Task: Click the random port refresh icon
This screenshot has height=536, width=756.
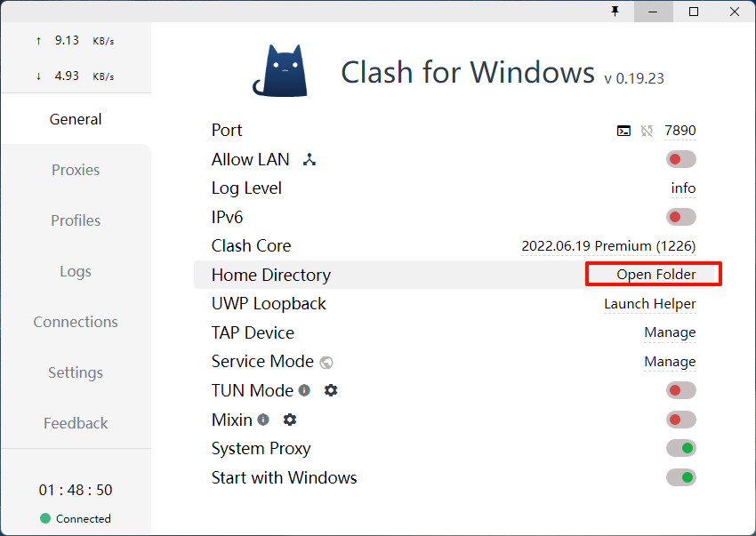Action: tap(647, 131)
